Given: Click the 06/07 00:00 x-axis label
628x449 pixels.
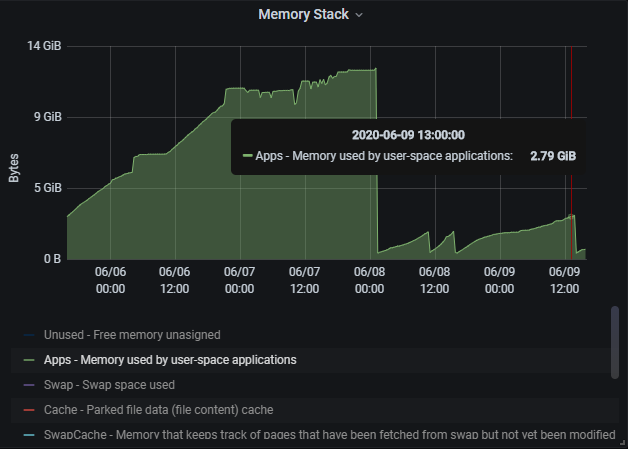Looking at the screenshot, I should pyautogui.click(x=240, y=280).
